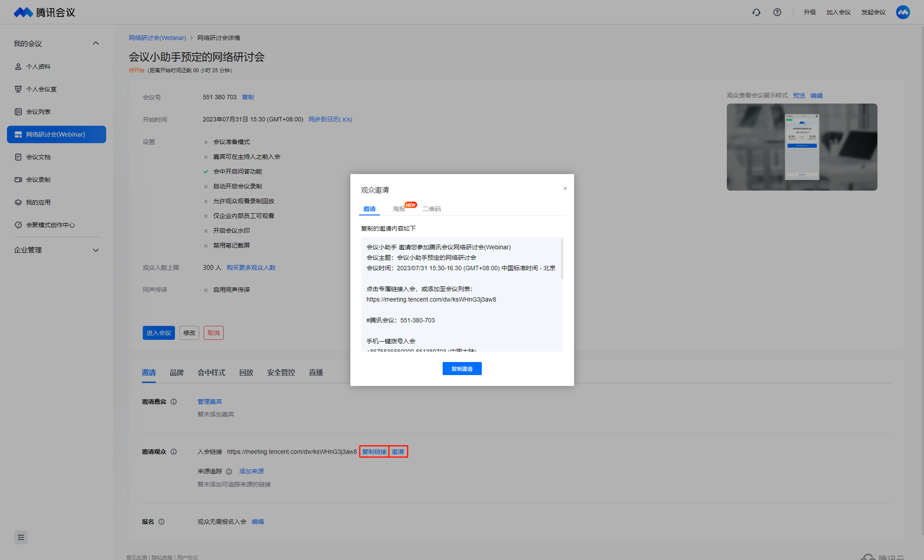924x560 pixels.
Task: Open the help question mark icon
Action: click(x=777, y=12)
